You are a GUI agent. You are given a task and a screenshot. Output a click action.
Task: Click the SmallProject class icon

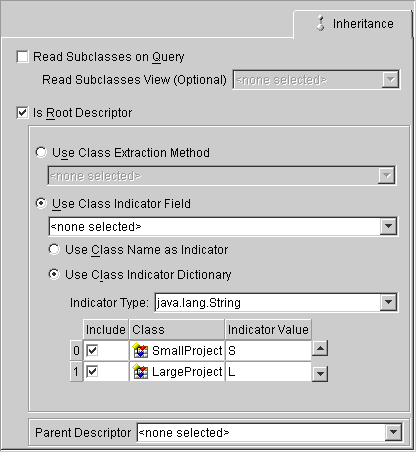140,351
